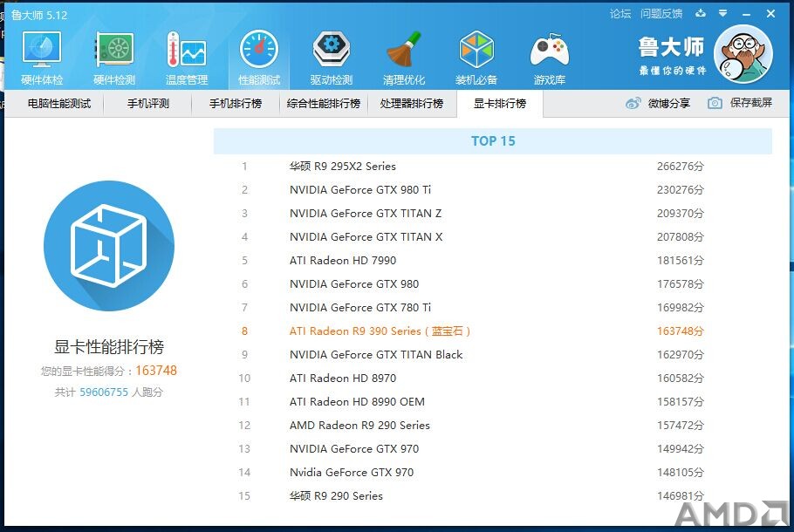Open the title bar dropdown menu arrow

coord(723,13)
